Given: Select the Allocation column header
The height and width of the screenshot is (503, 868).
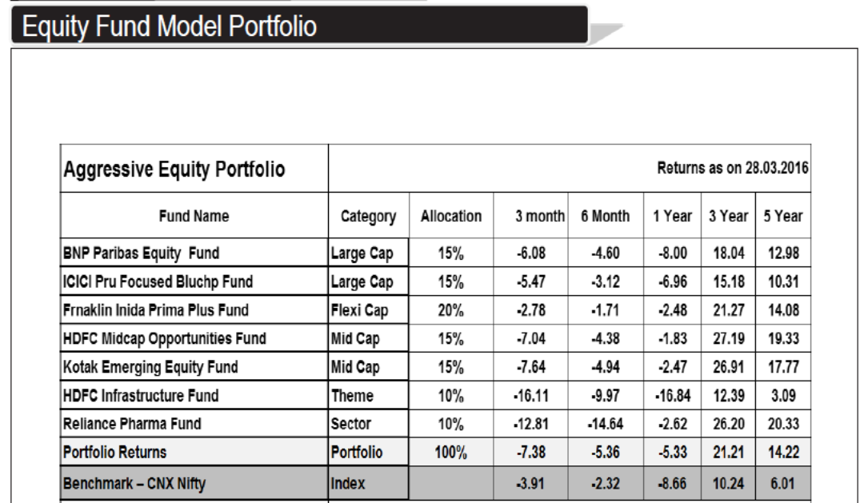Looking at the screenshot, I should click(x=451, y=216).
